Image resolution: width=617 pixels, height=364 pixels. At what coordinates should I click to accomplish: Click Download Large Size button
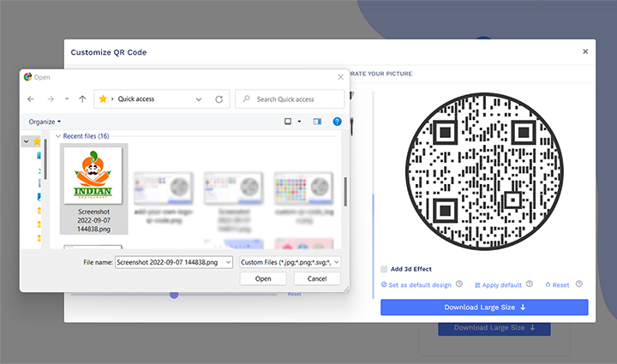484,307
